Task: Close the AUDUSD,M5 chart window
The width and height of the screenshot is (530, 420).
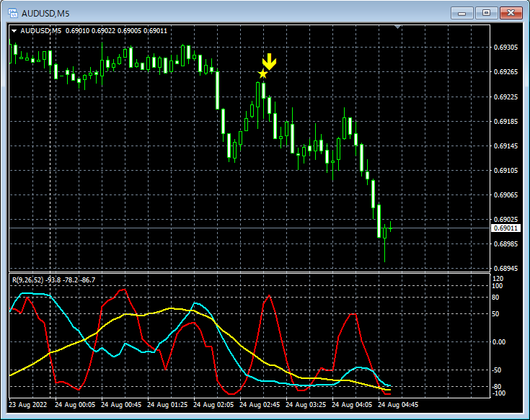Action: click(x=511, y=13)
